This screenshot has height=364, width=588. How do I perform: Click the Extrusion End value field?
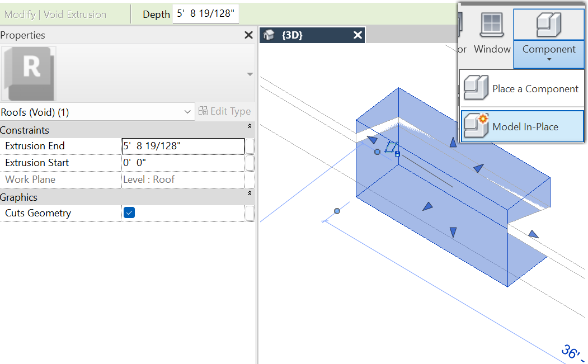[183, 146]
